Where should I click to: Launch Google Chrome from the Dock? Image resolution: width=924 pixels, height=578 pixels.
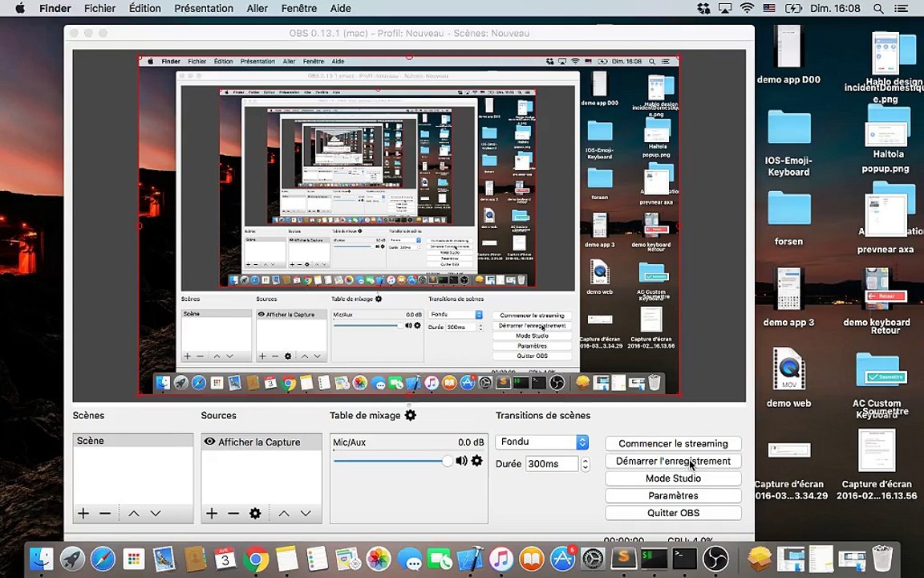click(255, 559)
